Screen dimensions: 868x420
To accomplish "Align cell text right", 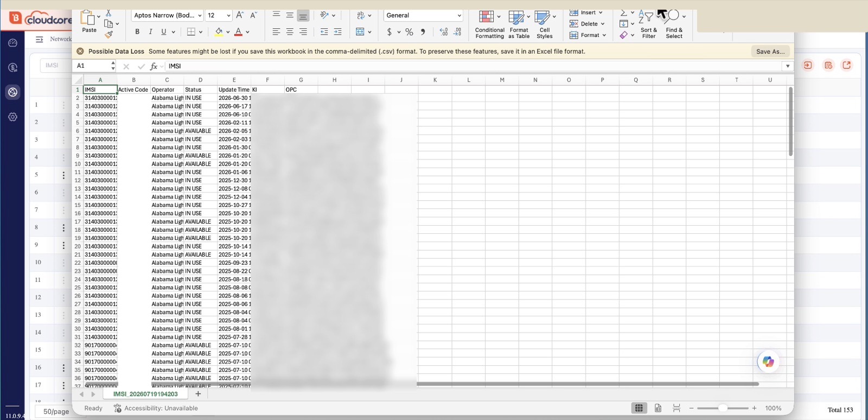I will tap(303, 32).
